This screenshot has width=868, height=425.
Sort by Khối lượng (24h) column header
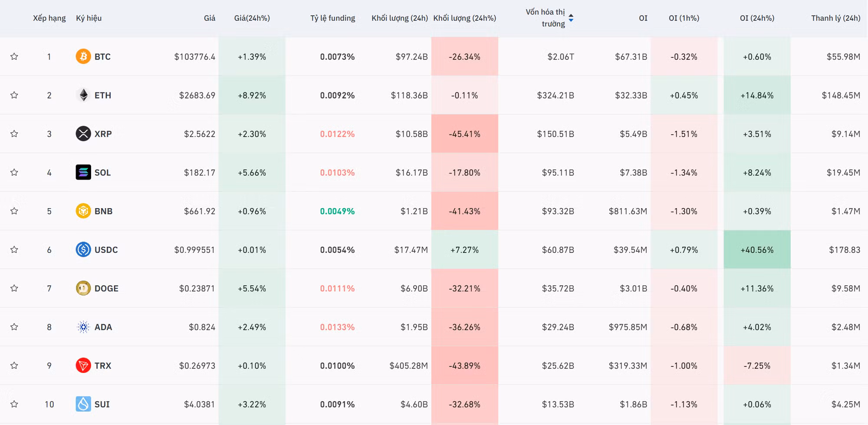pyautogui.click(x=399, y=18)
